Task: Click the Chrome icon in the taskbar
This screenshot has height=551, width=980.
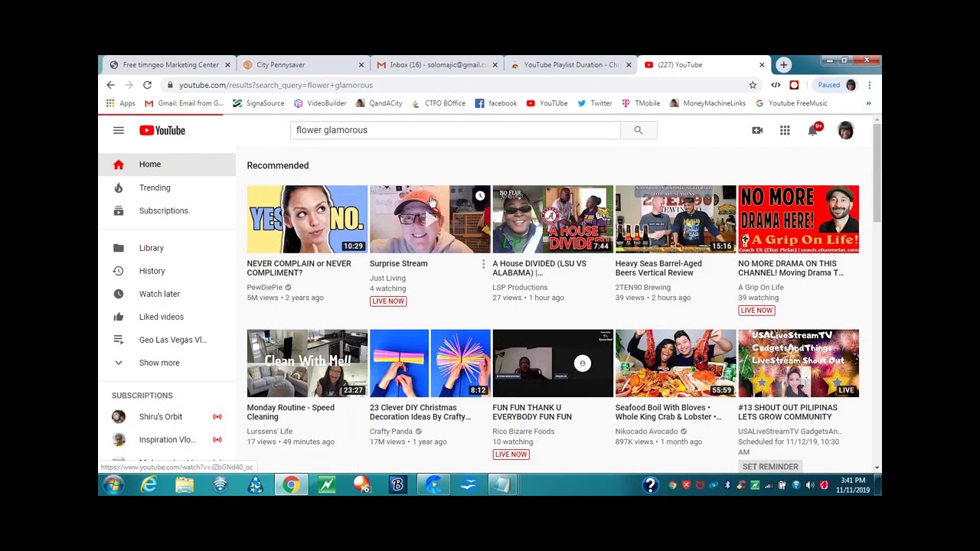Action: 291,484
